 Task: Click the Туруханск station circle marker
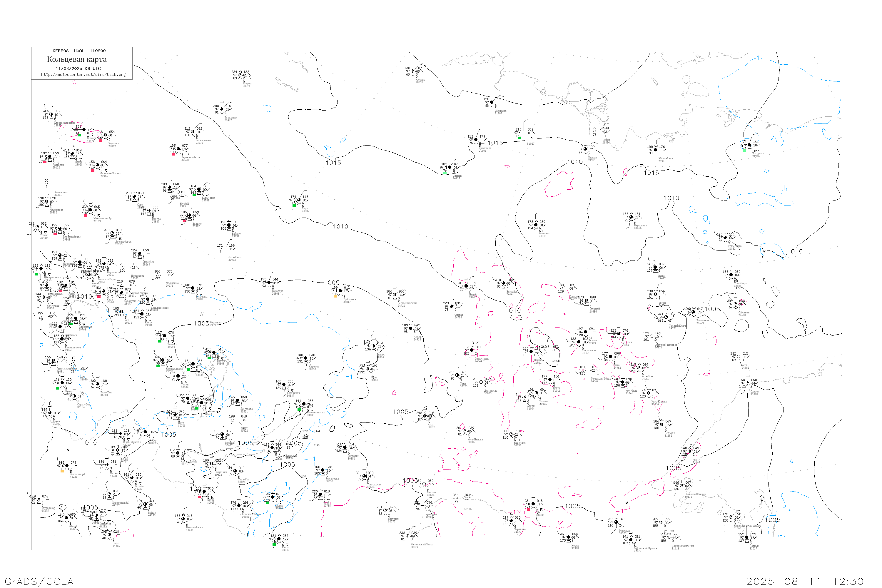[222, 109]
